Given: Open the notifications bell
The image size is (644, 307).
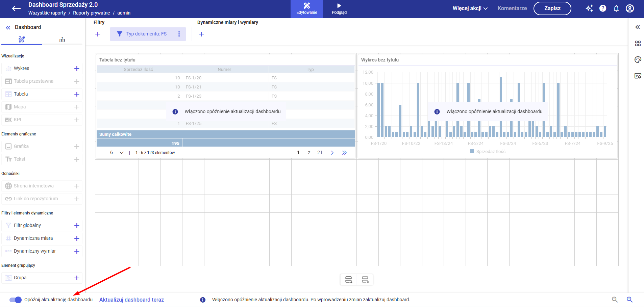Looking at the screenshot, I should click(x=616, y=8).
